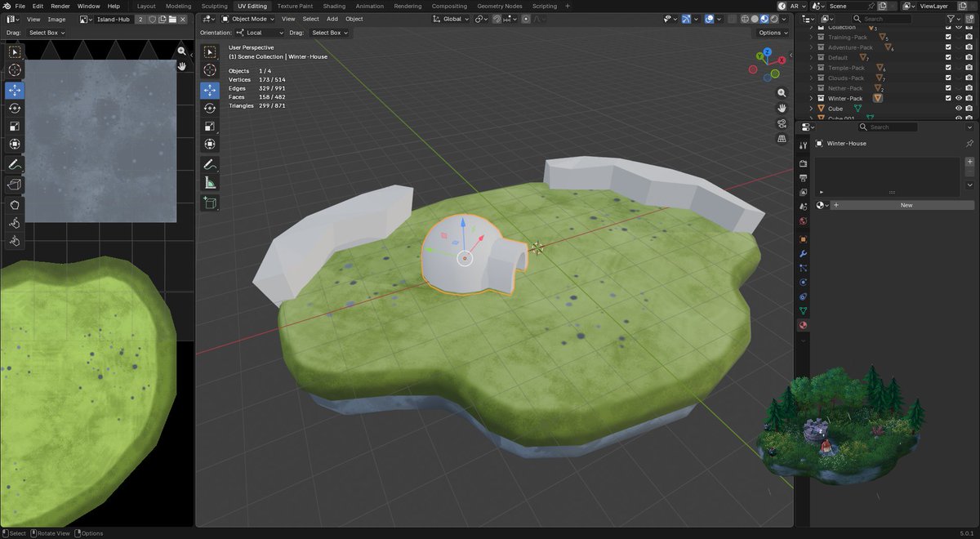
Task: Click the outliner search field
Action: (883, 19)
